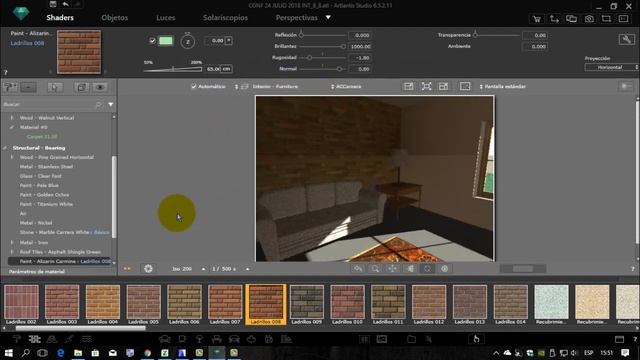Select the pan arrows navigation tool below viewport
The width and height of the screenshot is (640, 360).
[x=392, y=269]
